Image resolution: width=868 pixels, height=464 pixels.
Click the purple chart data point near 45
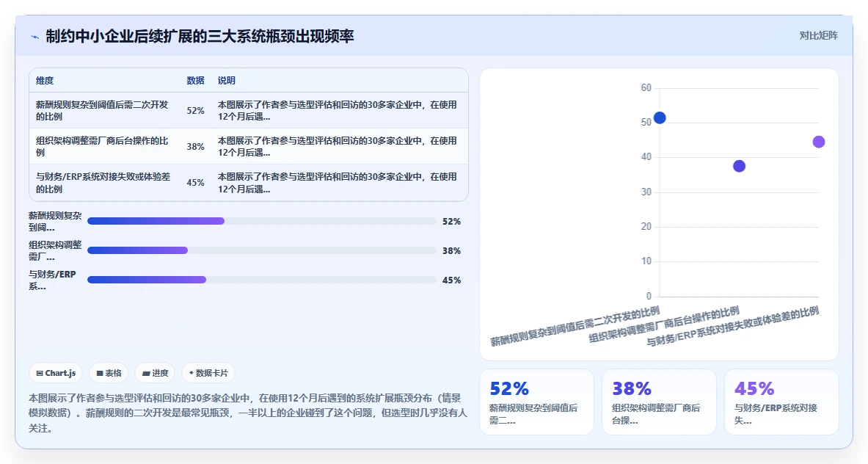click(819, 142)
